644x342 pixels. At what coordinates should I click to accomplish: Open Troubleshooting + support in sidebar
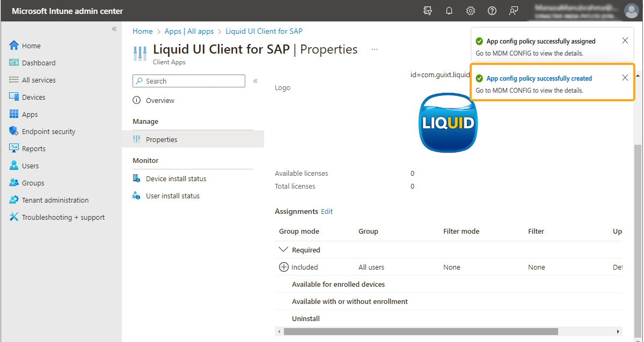63,217
